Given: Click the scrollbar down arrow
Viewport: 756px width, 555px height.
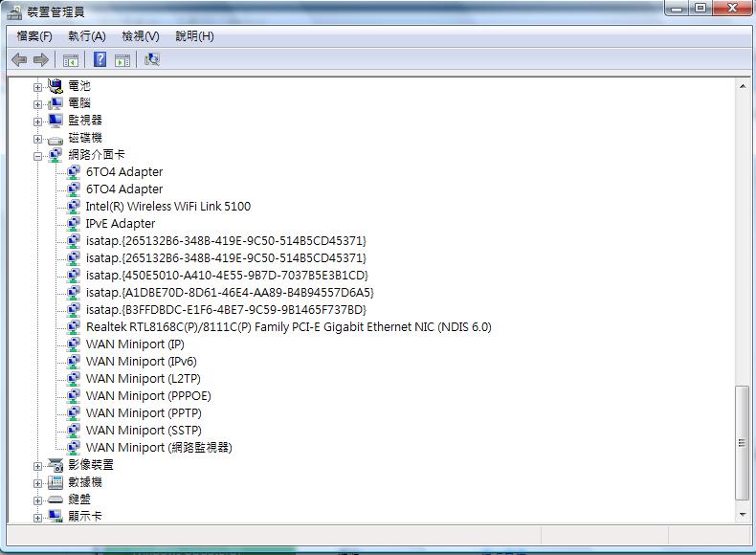Looking at the screenshot, I should click(x=743, y=515).
